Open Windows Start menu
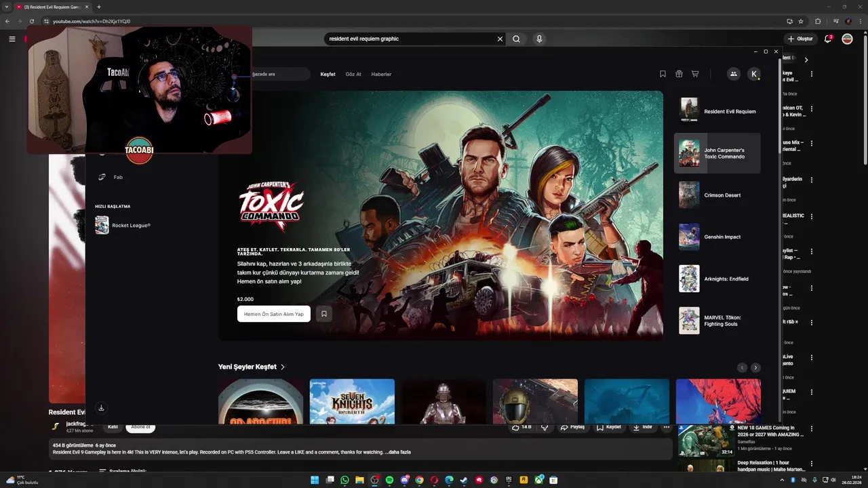Screen dimensions: 868x488 315,480
